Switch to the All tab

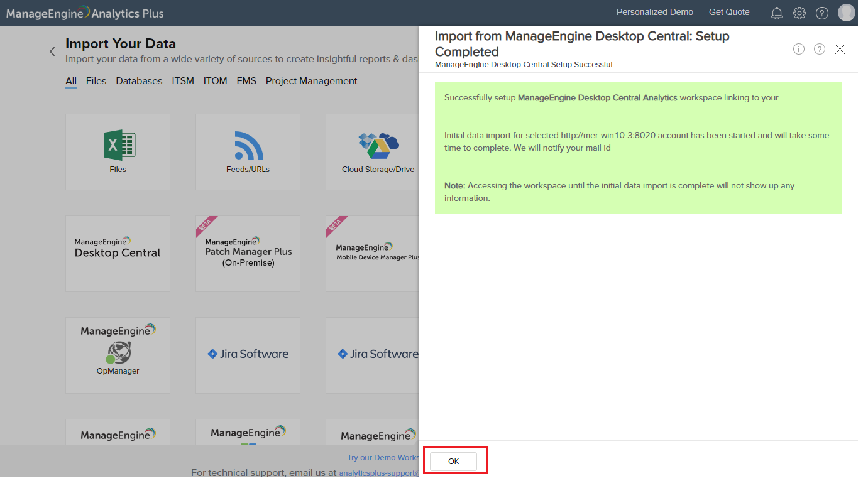[x=71, y=81]
